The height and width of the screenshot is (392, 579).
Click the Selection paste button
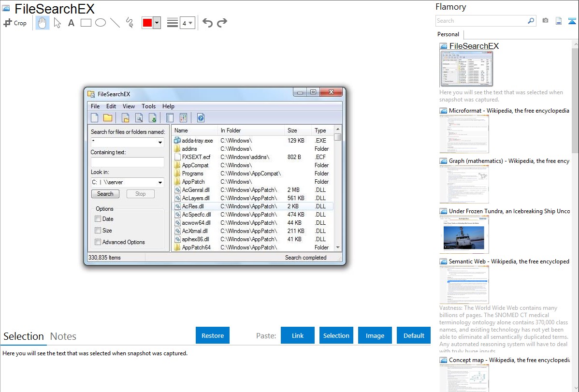tap(336, 335)
